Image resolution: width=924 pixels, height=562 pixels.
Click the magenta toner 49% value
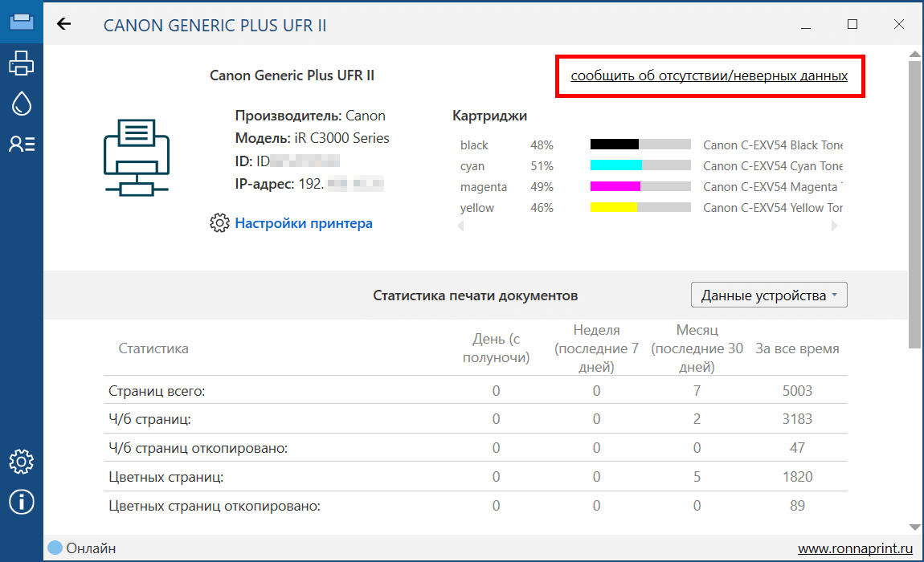coord(542,187)
